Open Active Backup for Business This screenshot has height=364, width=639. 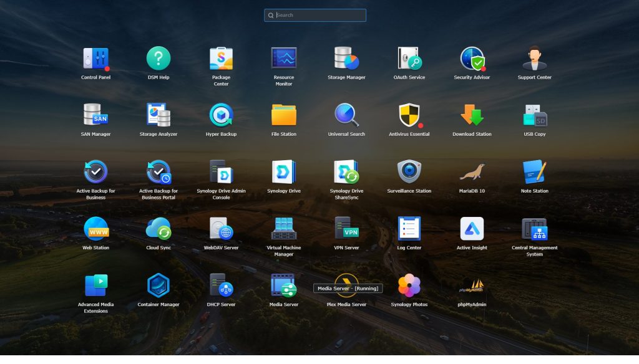click(95, 172)
